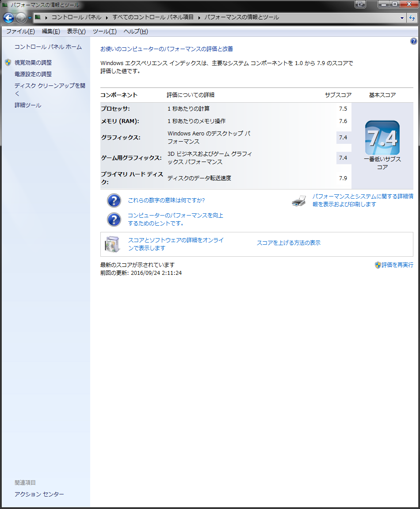This screenshot has width=420, height=509.
Task: Click the 基本スコア column header
Action: tap(382, 95)
